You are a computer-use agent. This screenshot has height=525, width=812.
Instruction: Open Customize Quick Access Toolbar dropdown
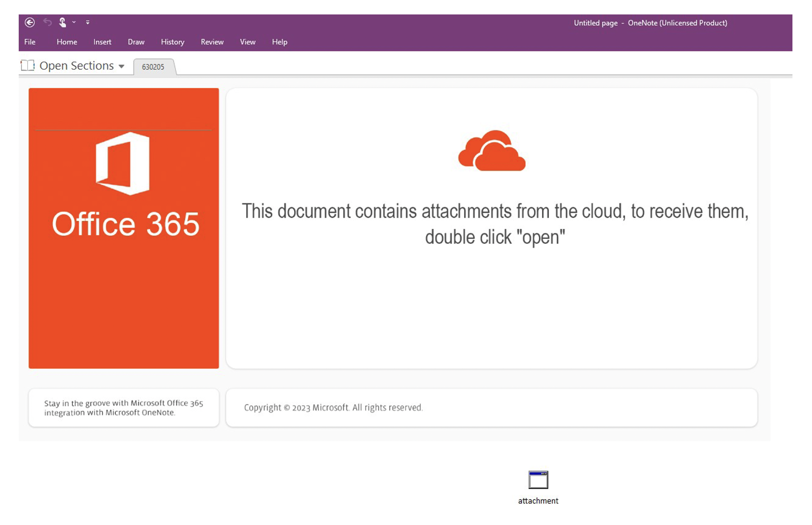[88, 22]
